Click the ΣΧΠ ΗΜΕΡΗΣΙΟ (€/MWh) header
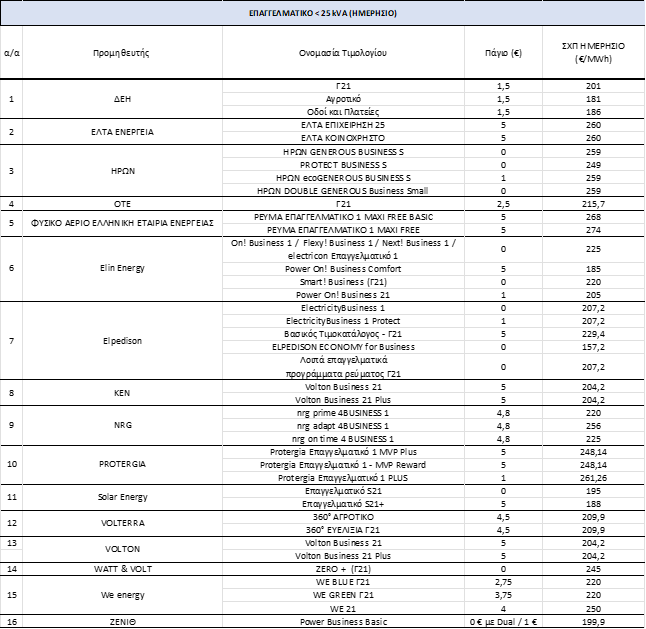The width and height of the screenshot is (646, 629). 593,52
